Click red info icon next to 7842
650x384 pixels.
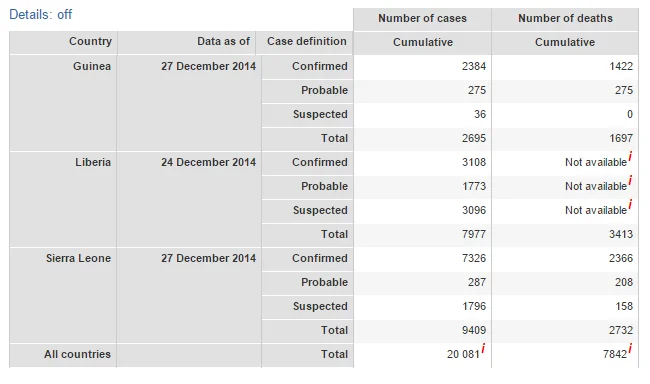coord(630,348)
